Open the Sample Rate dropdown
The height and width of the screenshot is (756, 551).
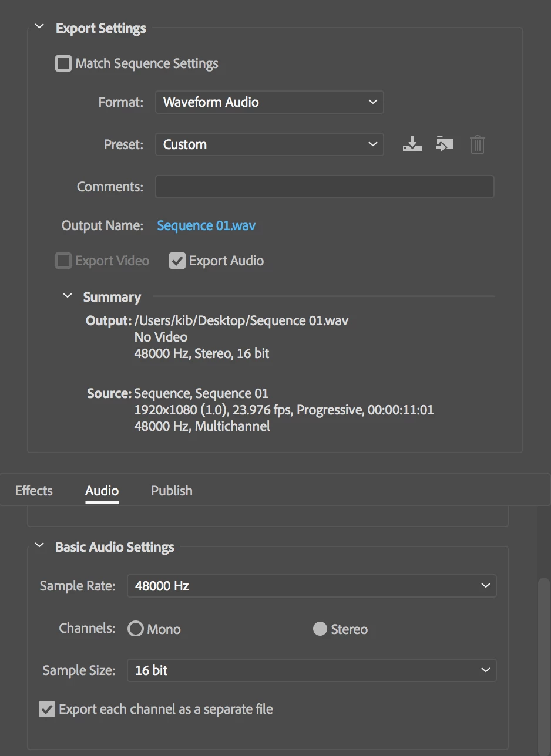pos(312,586)
